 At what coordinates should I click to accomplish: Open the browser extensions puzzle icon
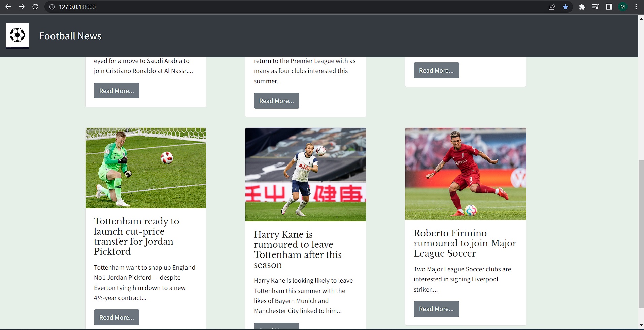582,7
